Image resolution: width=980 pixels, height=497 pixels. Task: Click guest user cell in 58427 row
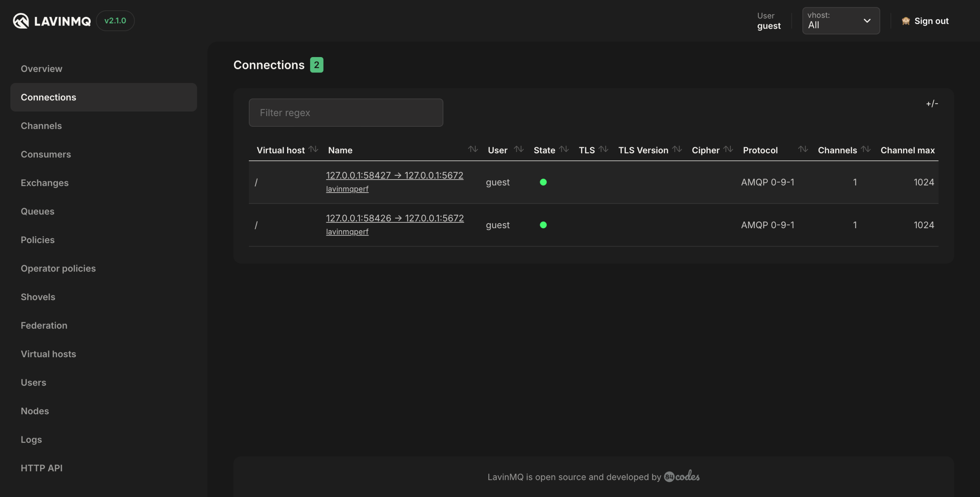[x=498, y=183]
